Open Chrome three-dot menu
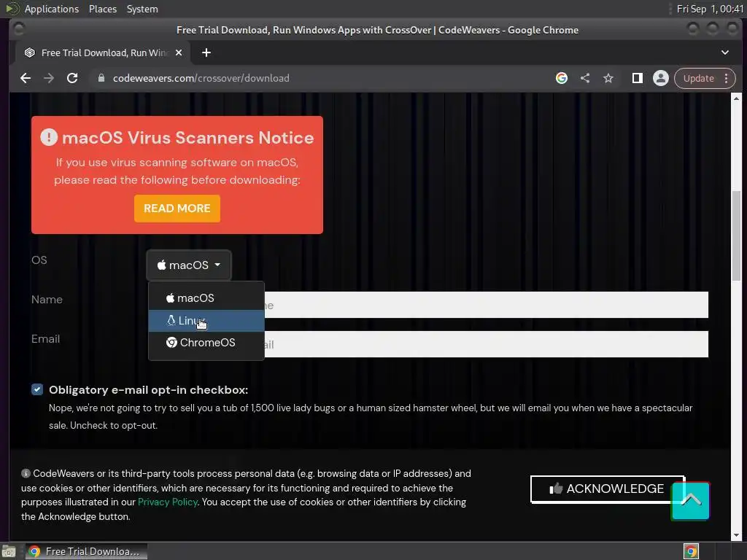Screen dimensions: 747x560 726,78
